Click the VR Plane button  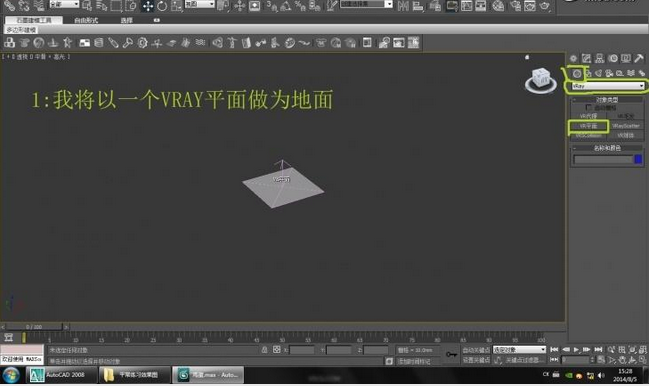click(588, 126)
